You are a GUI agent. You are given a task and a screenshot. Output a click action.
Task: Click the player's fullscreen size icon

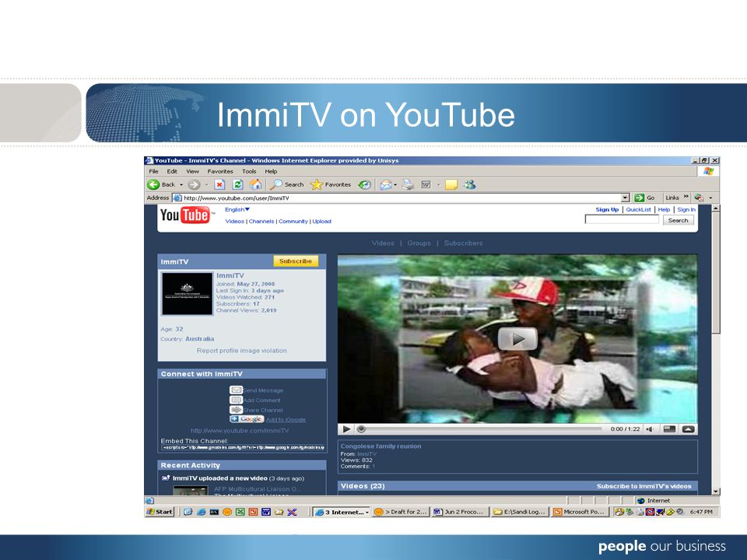[669, 429]
